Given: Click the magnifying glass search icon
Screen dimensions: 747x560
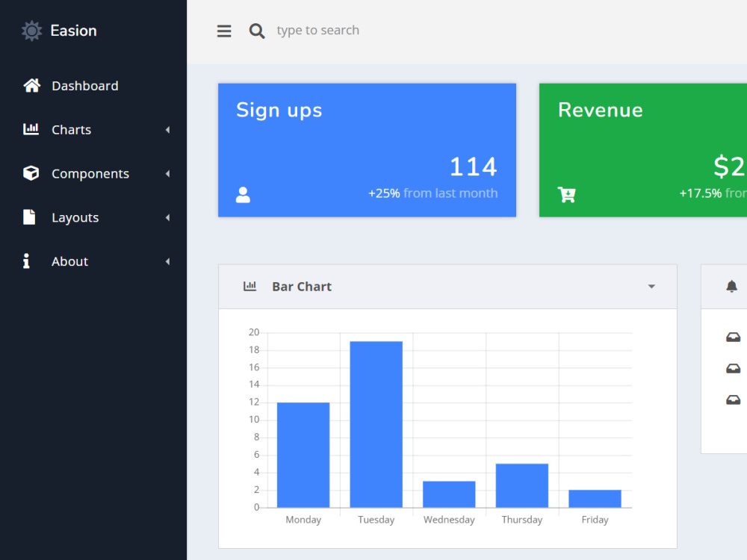Looking at the screenshot, I should [257, 31].
